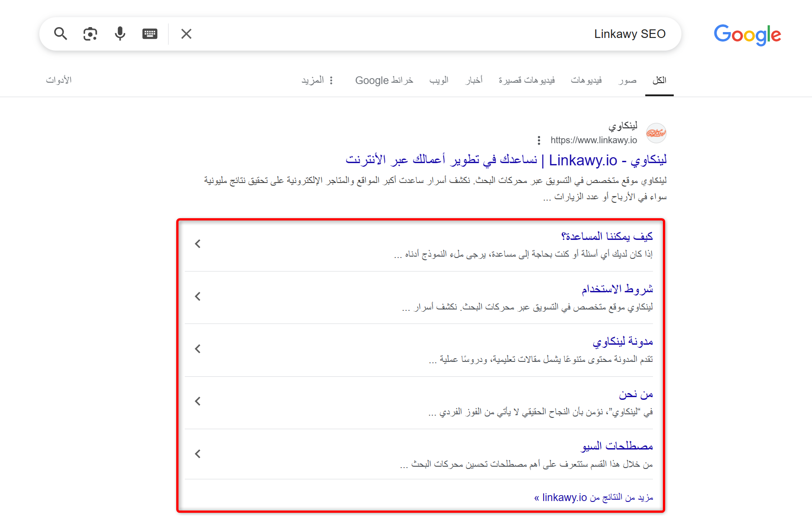The width and height of the screenshot is (812, 520).
Task: Expand the مدونة لينكاوي sitelink chevron
Action: pyautogui.click(x=197, y=349)
